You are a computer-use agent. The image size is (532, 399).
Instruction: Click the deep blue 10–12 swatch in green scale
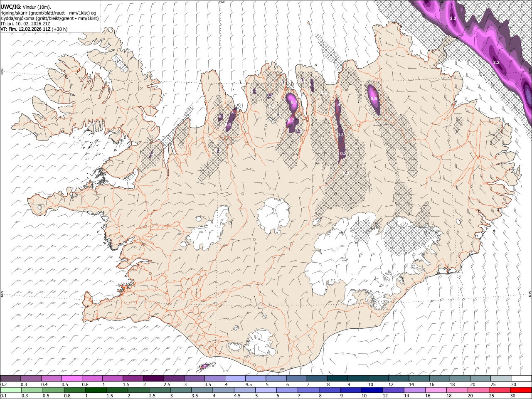point(372,390)
